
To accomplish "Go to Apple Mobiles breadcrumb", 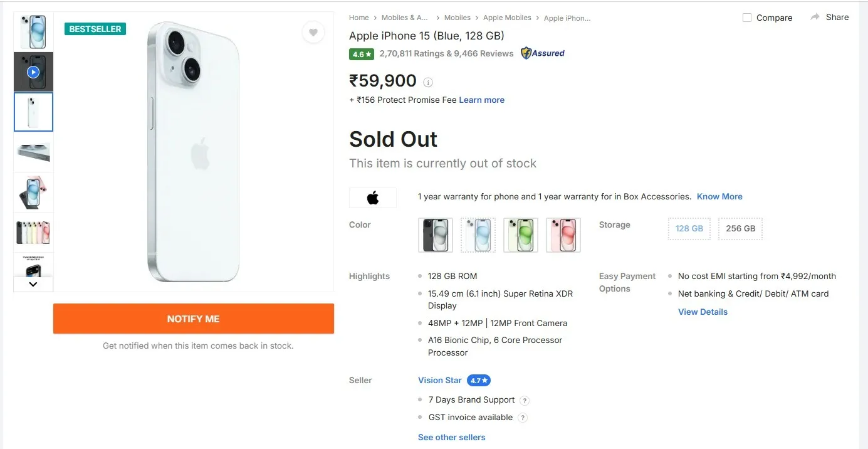I will (506, 18).
